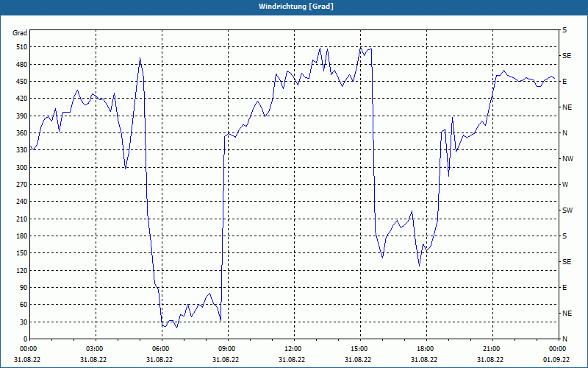Click date "31.08.22" beneath the 12:00 label
The width and height of the screenshot is (588, 368).
coord(292,360)
